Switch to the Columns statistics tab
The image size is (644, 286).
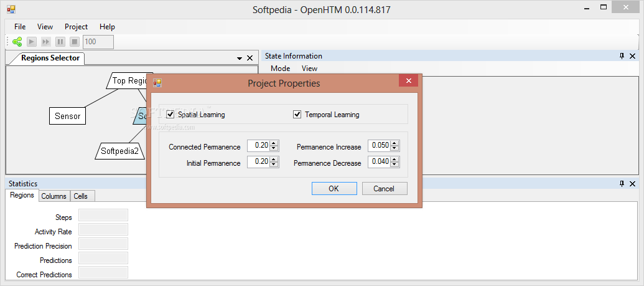[x=54, y=196]
